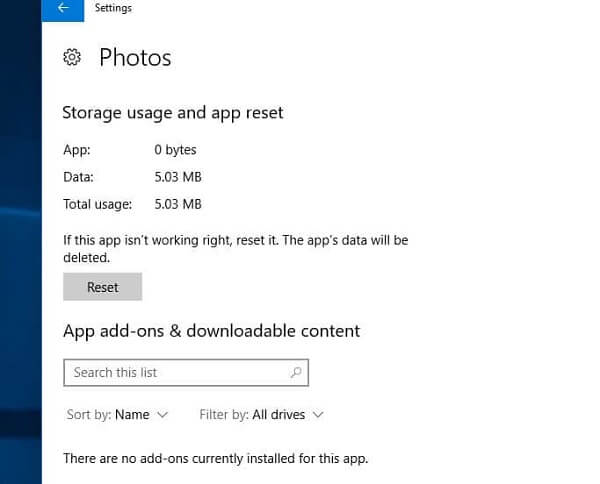
Task: Click the magnifier icon in search box
Action: click(x=296, y=372)
